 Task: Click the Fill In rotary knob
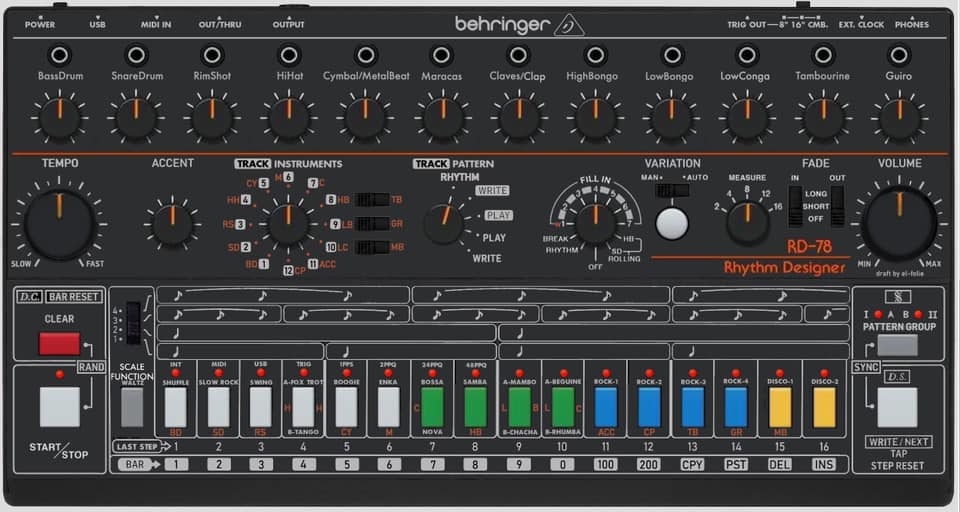[x=595, y=223]
